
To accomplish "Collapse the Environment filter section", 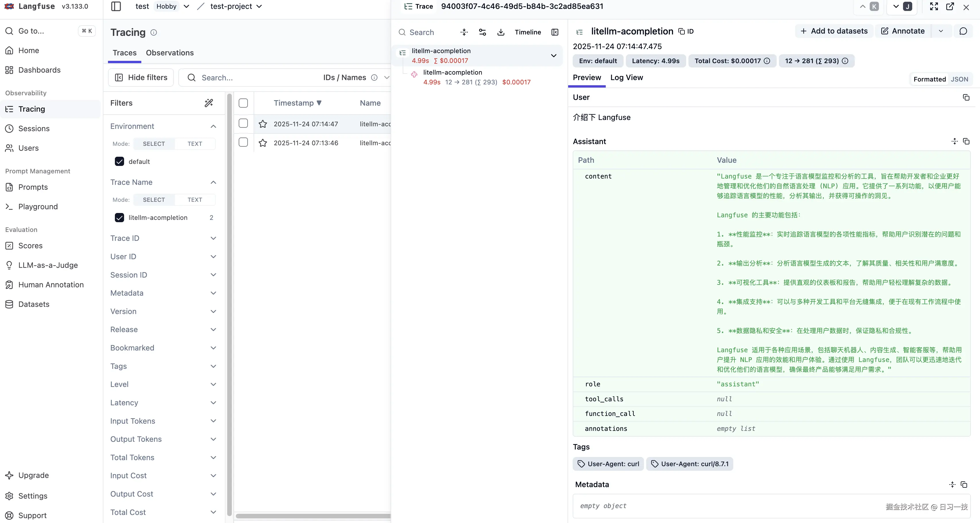I will (x=213, y=126).
